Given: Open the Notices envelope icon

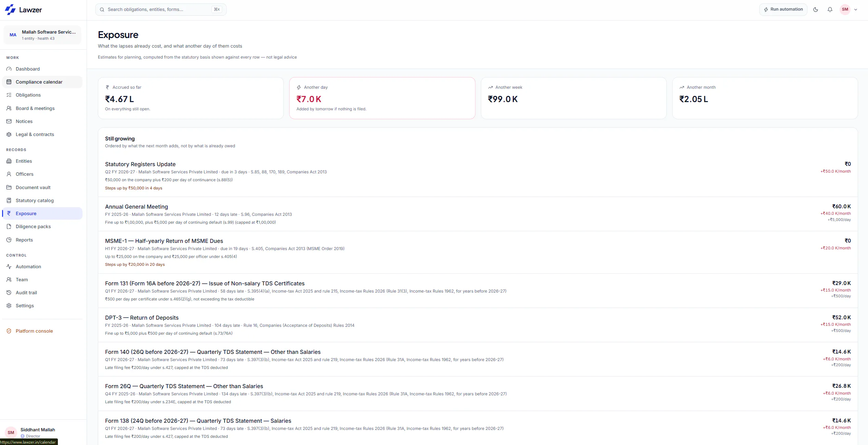Looking at the screenshot, I should pos(9,121).
